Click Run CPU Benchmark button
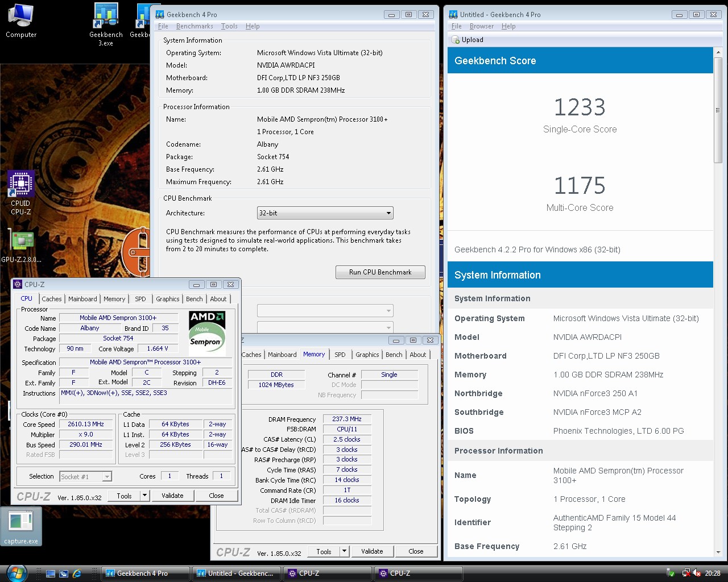 click(380, 272)
